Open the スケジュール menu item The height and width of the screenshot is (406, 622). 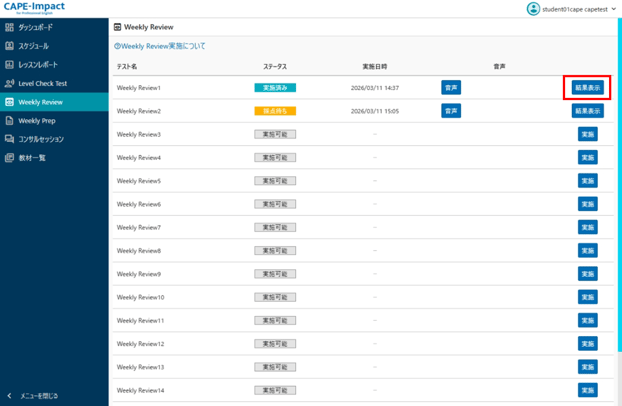33,46
